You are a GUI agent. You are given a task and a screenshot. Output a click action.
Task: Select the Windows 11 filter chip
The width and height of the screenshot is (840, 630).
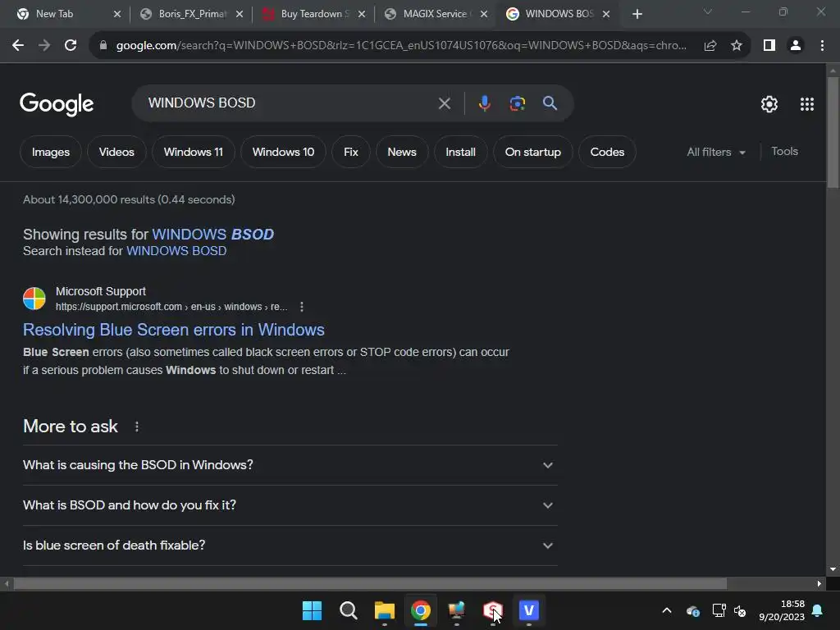pos(193,152)
